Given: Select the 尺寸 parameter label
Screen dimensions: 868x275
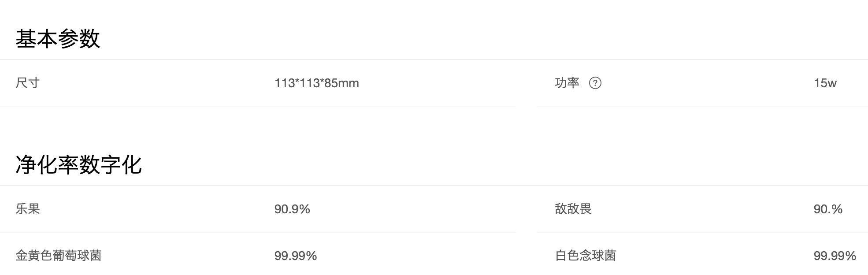Looking at the screenshot, I should [28, 83].
